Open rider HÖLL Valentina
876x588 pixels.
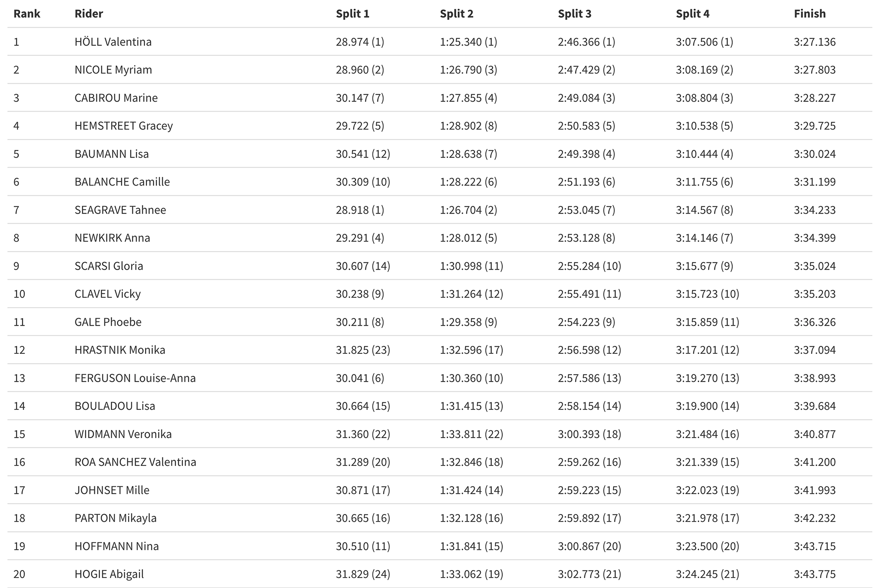point(113,42)
